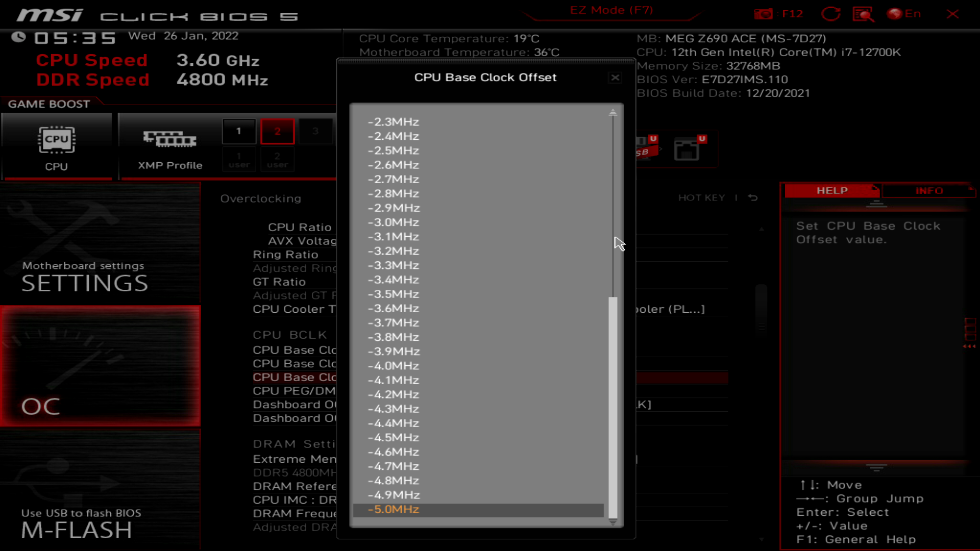Switch to EZ Mode (F7)
The width and height of the screenshot is (980, 551).
611,10
